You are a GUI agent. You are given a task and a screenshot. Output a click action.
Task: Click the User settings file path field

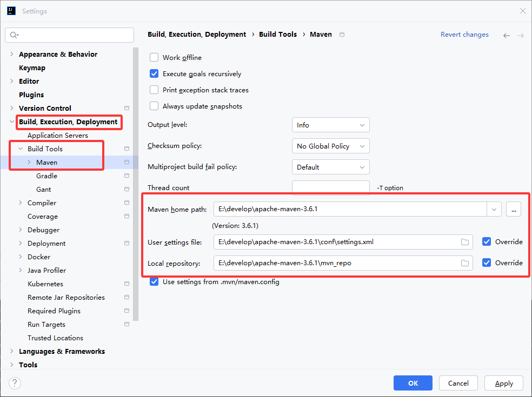(343, 242)
